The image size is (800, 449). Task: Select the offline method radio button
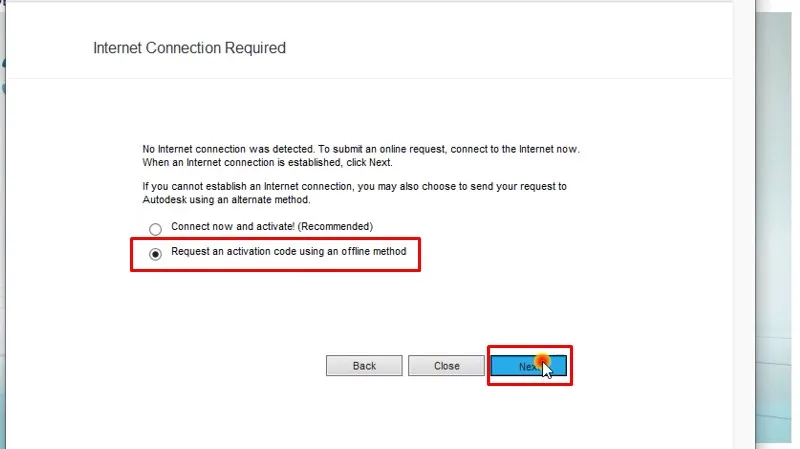155,254
